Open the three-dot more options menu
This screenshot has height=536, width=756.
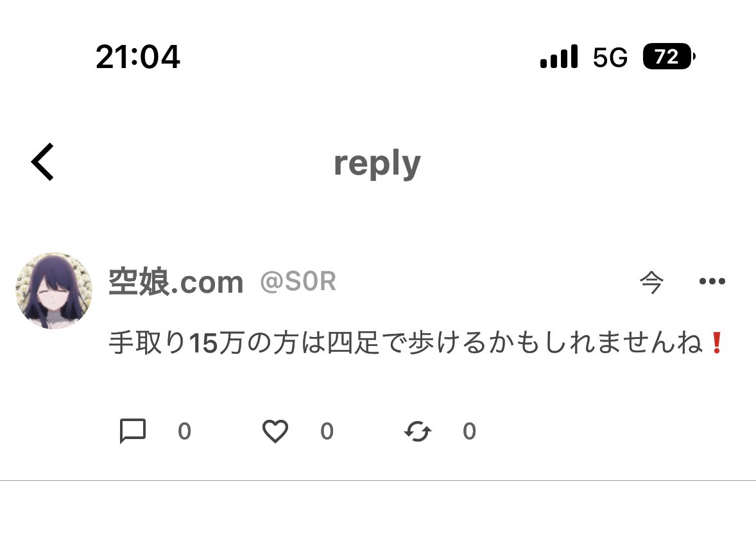click(x=712, y=281)
